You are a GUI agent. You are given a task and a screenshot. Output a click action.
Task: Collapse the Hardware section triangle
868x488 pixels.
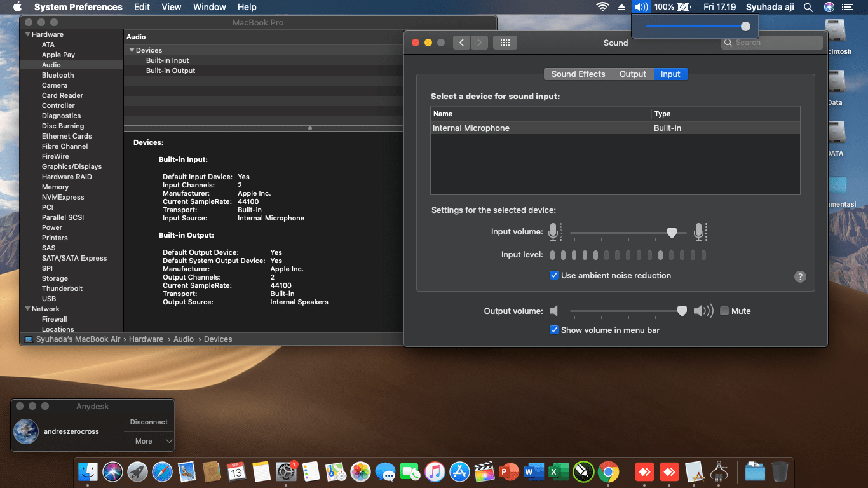27,34
